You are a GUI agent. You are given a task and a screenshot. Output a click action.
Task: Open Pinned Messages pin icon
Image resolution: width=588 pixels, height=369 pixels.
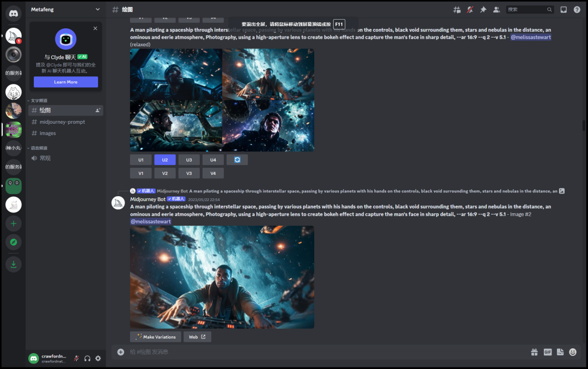483,10
